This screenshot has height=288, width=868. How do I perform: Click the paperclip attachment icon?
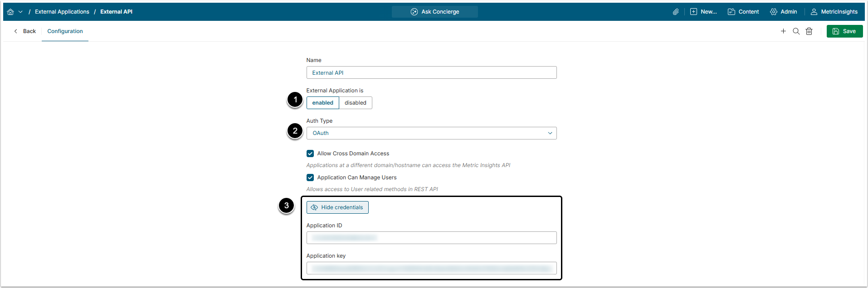coord(676,12)
